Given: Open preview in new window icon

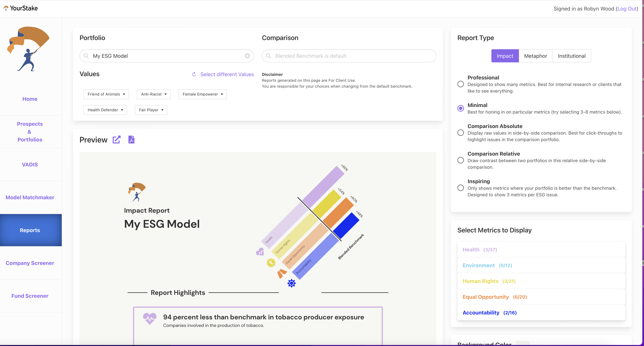Looking at the screenshot, I should (x=116, y=140).
